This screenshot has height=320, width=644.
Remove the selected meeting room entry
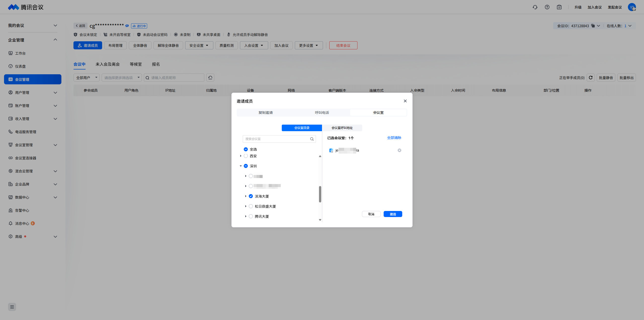click(x=399, y=150)
